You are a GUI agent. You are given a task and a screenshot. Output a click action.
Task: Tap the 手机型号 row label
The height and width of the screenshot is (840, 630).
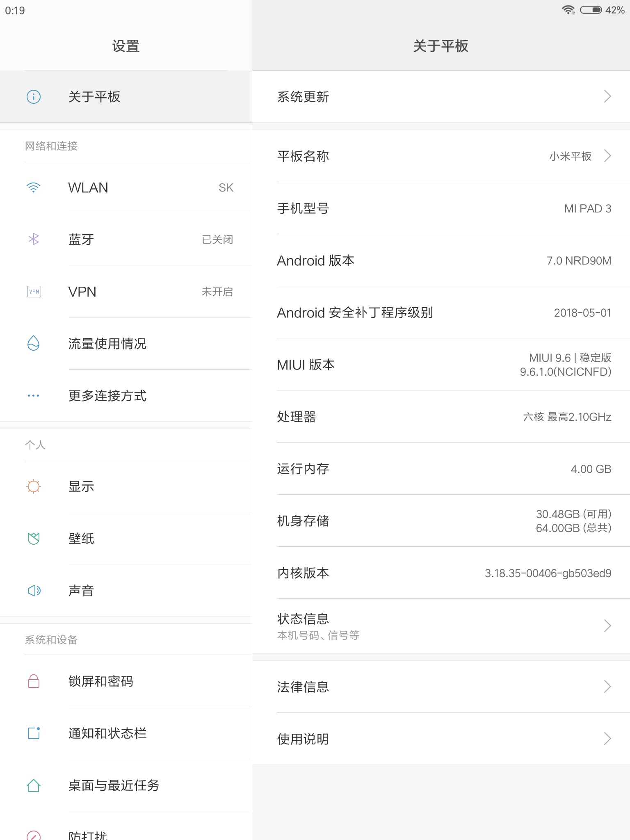[x=303, y=208]
